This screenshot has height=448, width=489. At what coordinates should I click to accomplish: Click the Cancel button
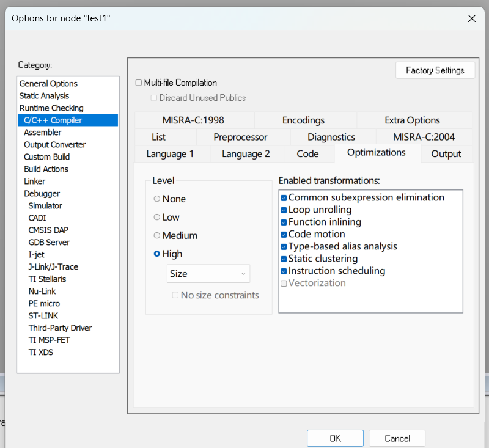coord(397,438)
